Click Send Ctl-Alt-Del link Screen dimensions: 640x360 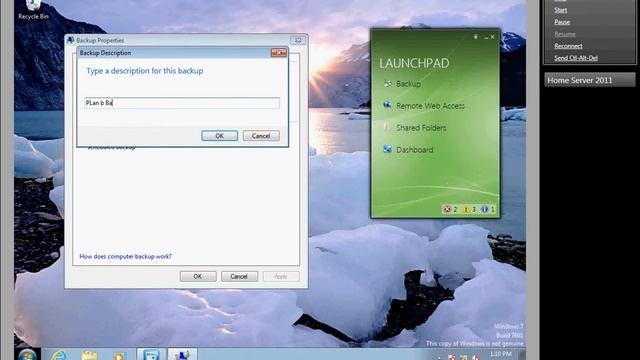576,58
